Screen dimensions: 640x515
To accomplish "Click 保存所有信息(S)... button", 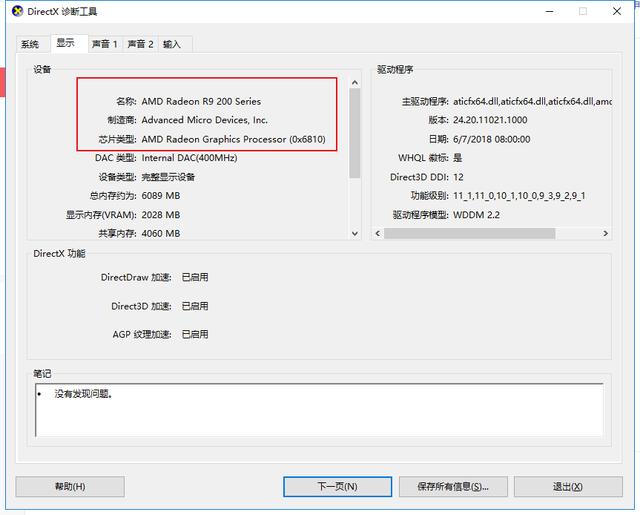I will click(x=453, y=486).
